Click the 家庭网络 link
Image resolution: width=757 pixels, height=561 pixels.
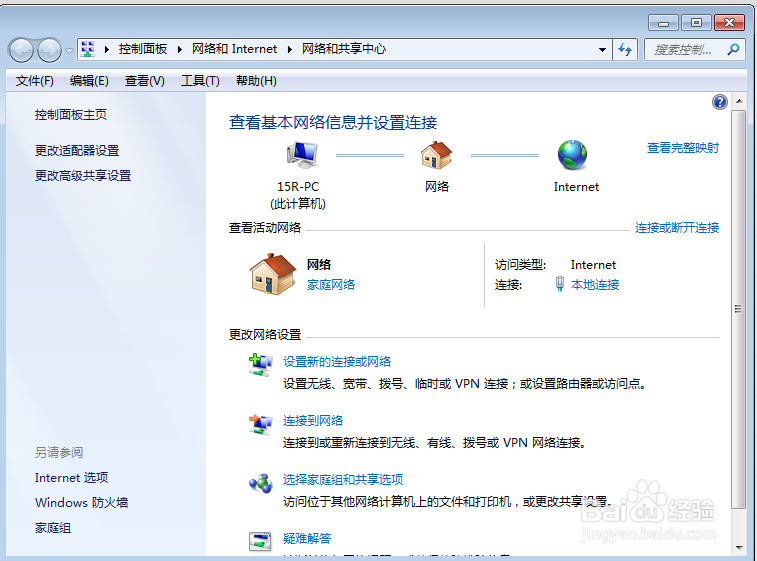pyautogui.click(x=331, y=285)
